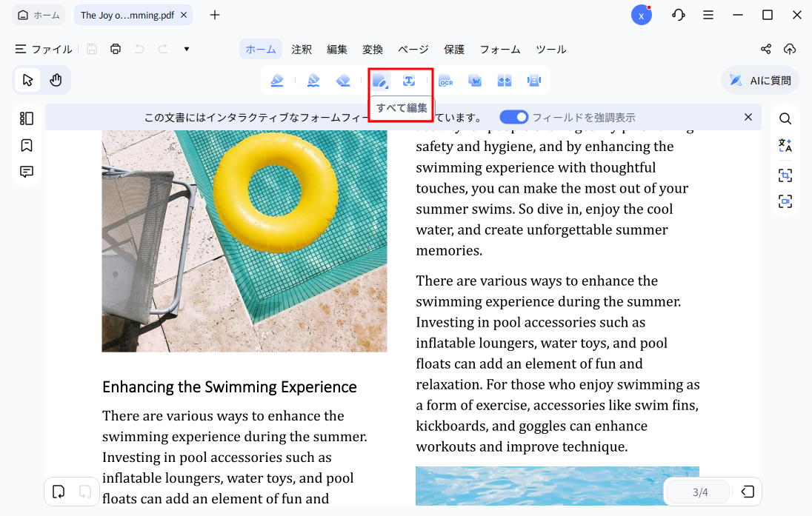The height and width of the screenshot is (516, 812).
Task: Open the convert to Word icon
Action: 475,81
